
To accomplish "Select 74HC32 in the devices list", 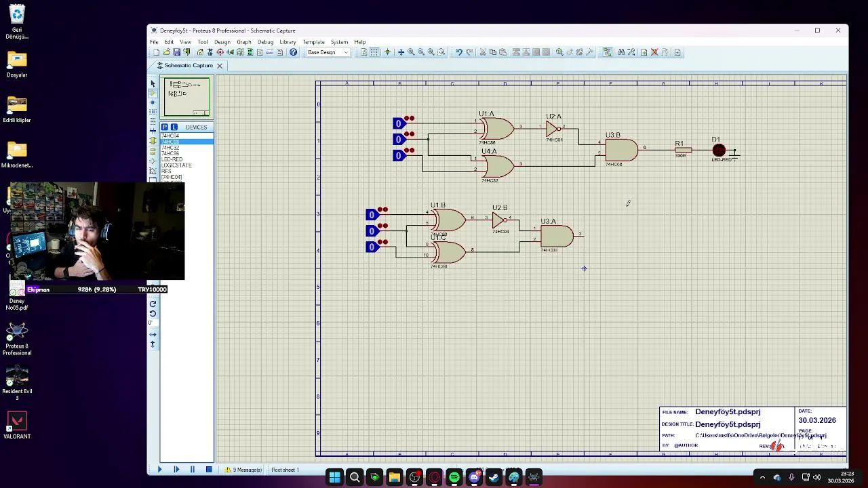I will coord(170,148).
